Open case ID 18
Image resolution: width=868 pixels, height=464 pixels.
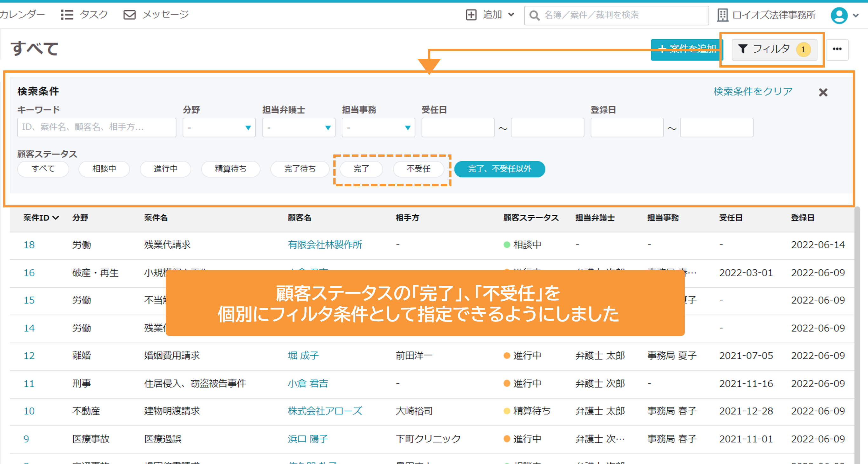(x=29, y=245)
